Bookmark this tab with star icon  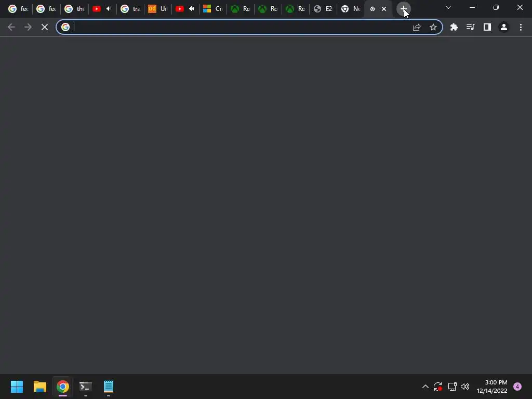pyautogui.click(x=433, y=27)
